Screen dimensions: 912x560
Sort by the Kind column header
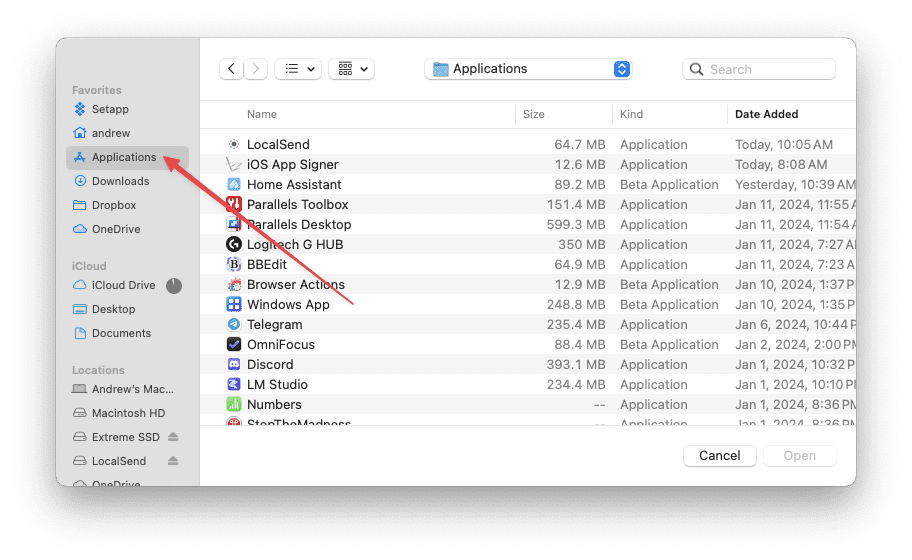tap(631, 115)
